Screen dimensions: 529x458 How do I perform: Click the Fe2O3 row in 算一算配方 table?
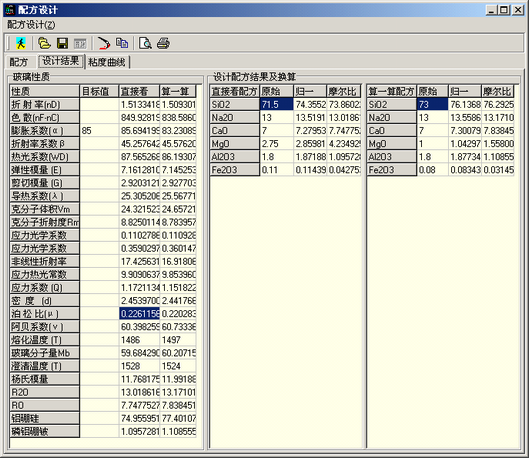point(441,170)
